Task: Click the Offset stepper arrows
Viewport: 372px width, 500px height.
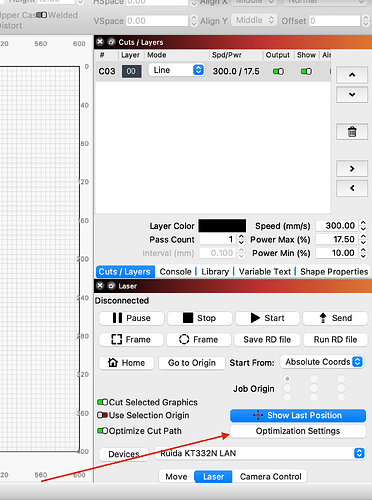Action: (365, 21)
